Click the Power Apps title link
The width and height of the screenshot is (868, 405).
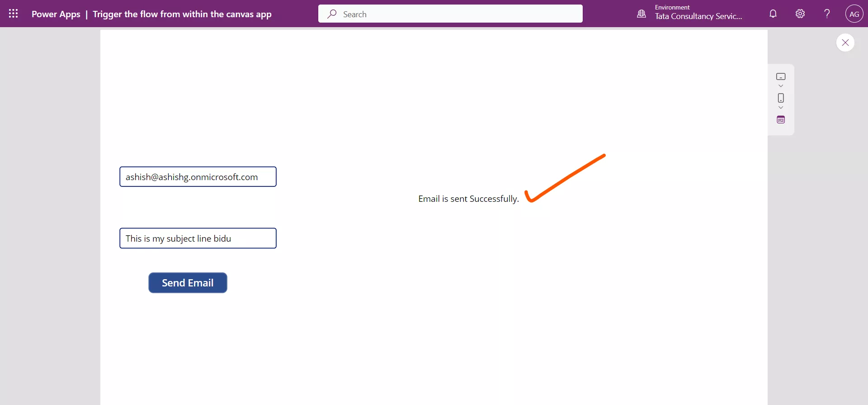click(x=56, y=14)
